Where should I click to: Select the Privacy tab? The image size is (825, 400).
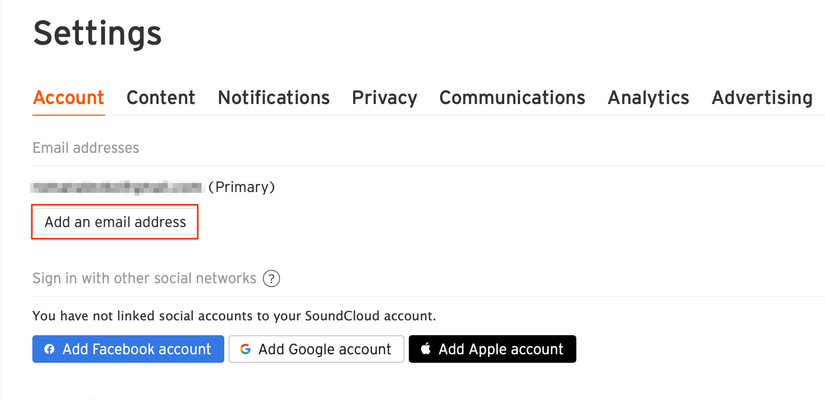(384, 97)
